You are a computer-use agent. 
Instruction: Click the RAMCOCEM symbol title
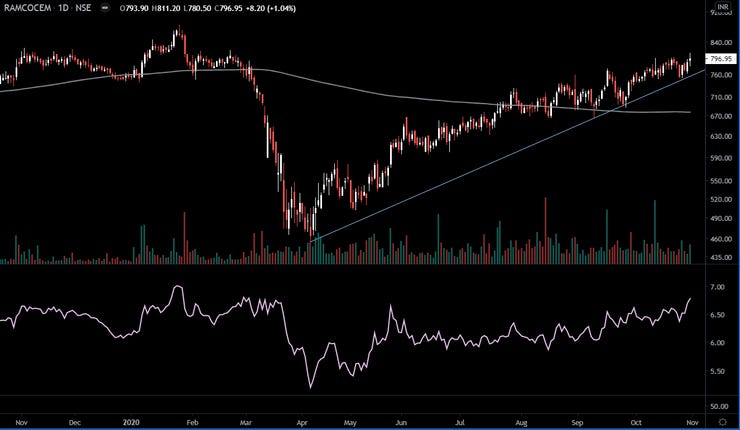click(x=27, y=8)
